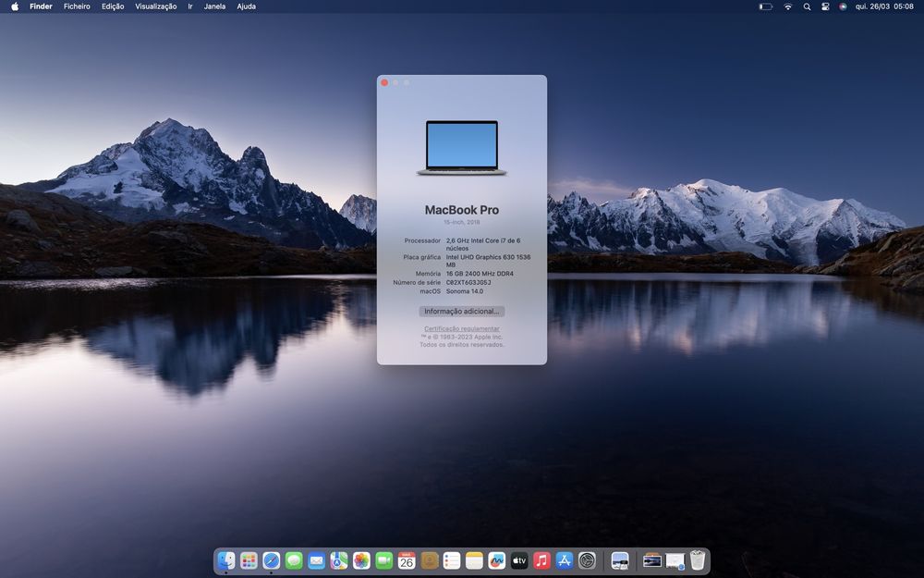Launch Reminders from the Dock
The image size is (924, 578).
pyautogui.click(x=452, y=560)
